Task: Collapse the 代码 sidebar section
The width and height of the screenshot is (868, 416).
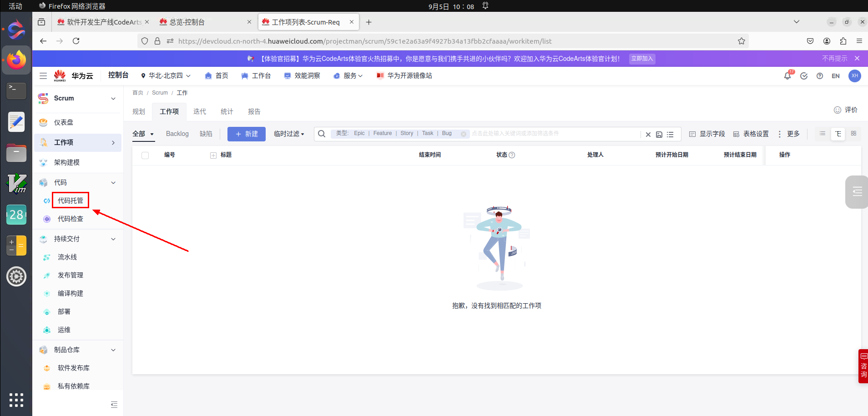Action: pos(113,183)
